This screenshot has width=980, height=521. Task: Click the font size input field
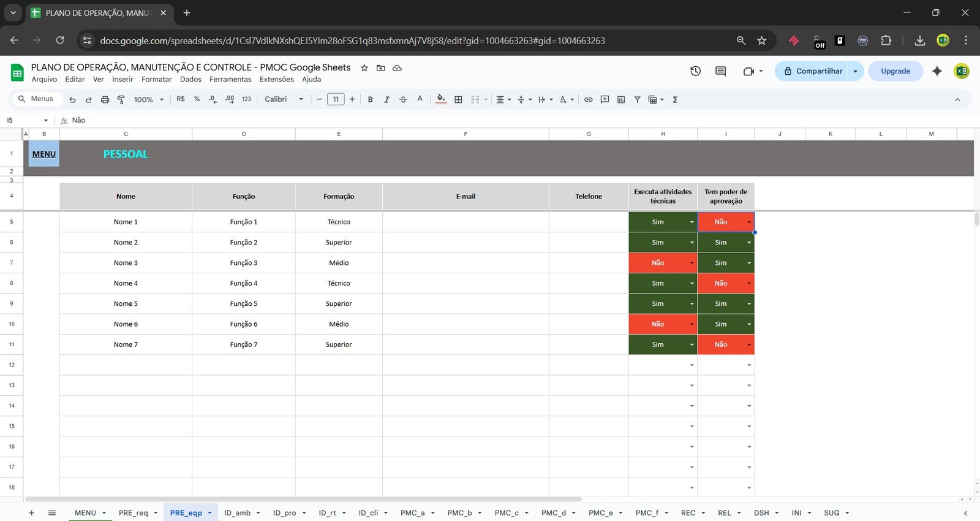(x=336, y=99)
